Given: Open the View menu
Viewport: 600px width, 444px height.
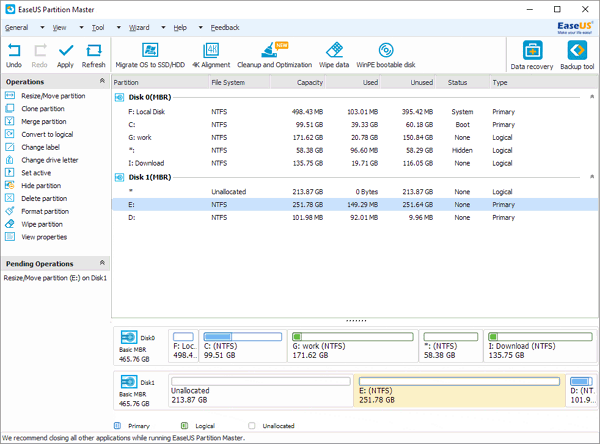Looking at the screenshot, I should [x=59, y=28].
